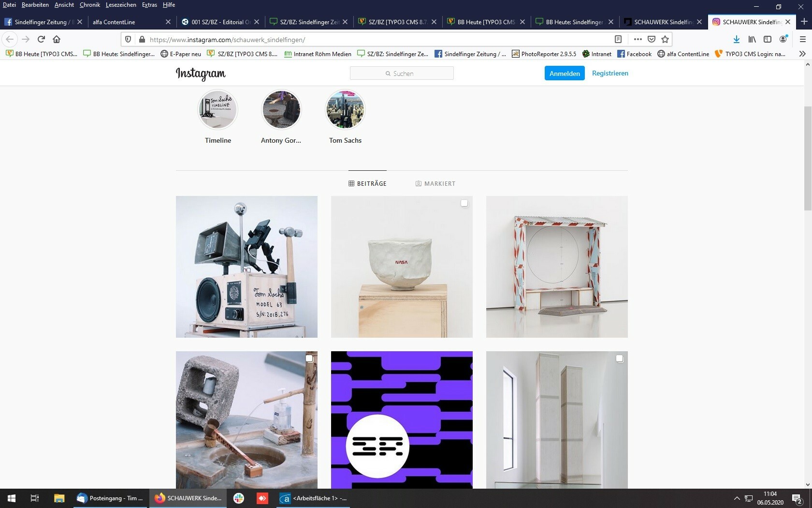
Task: Click the Suchen search field
Action: (x=402, y=74)
